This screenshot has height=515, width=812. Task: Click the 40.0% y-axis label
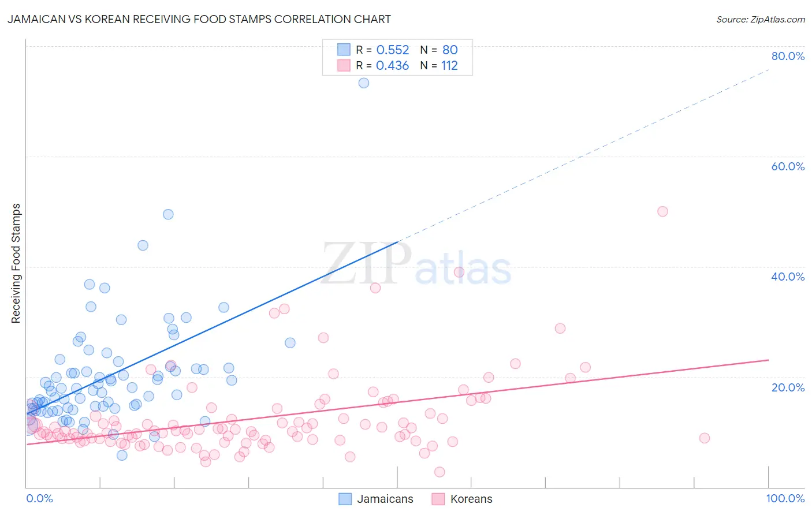(788, 277)
